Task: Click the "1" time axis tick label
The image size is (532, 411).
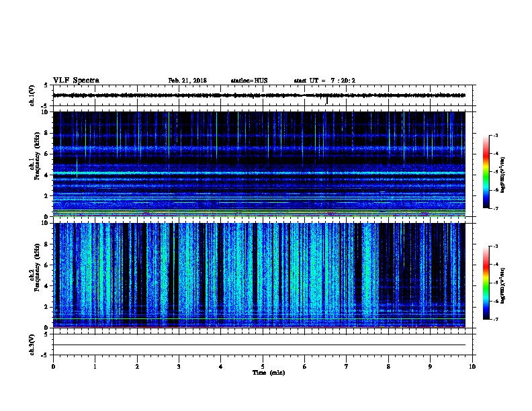Action: [95, 367]
